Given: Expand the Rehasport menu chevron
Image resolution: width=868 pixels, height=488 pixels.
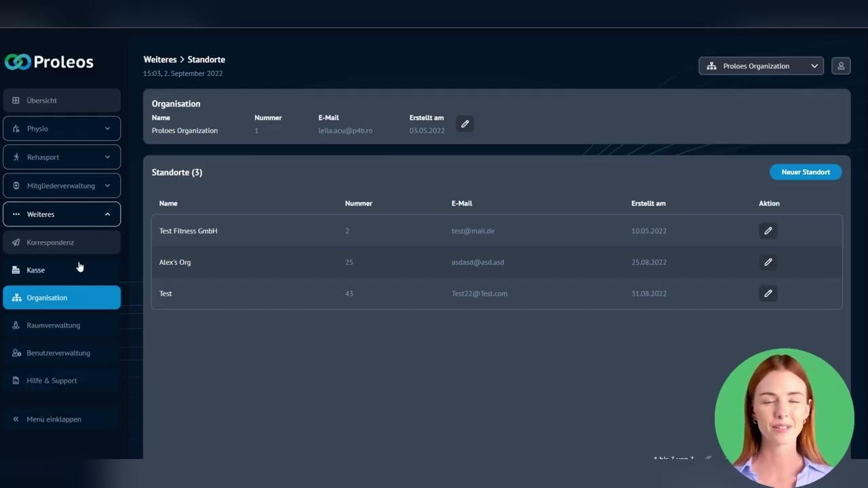Looking at the screenshot, I should point(107,157).
